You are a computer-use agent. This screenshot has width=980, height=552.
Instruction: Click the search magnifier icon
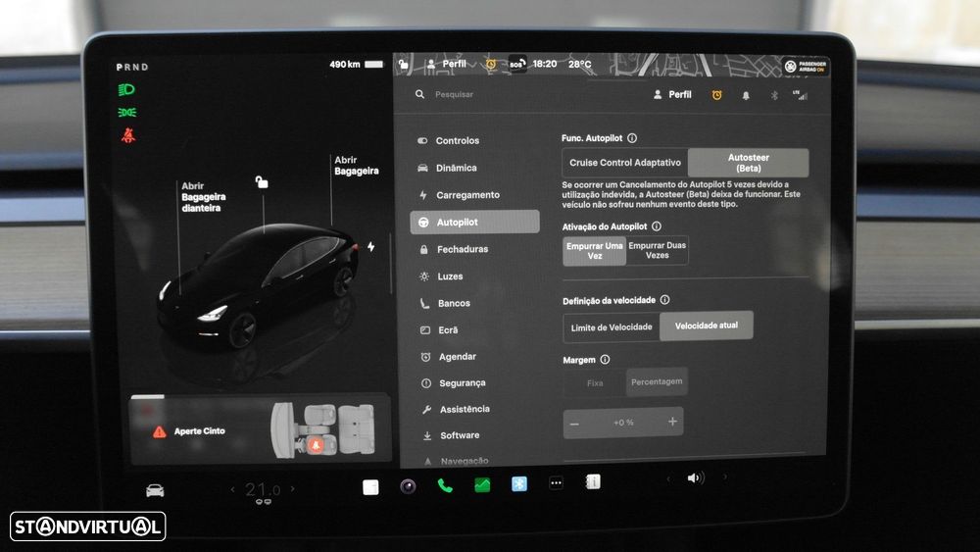pos(419,94)
